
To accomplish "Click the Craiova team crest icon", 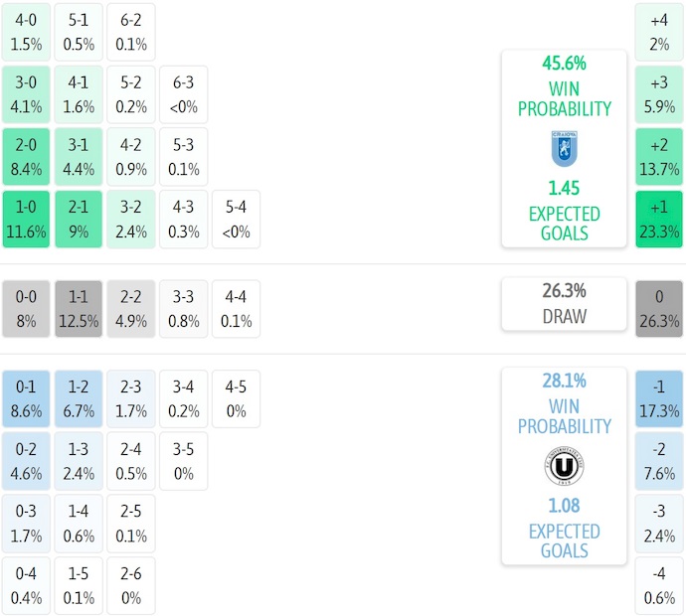I will tap(564, 148).
